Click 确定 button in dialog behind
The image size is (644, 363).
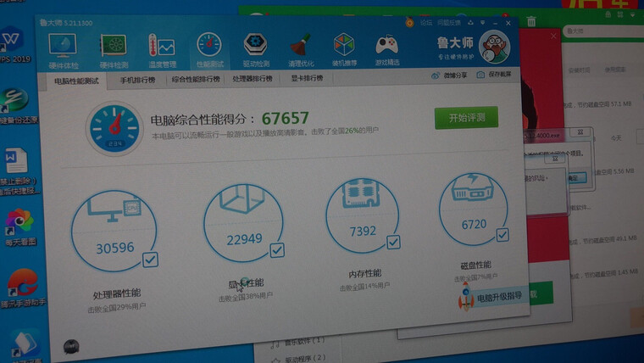pos(576,177)
